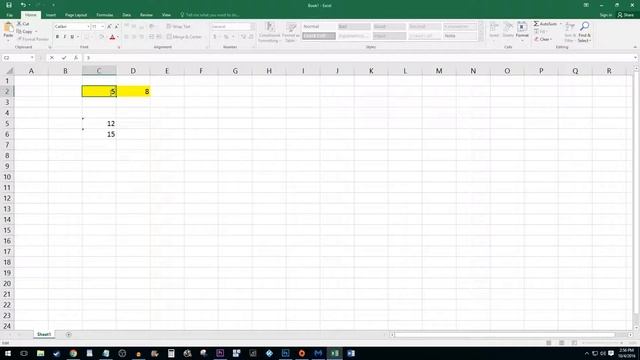Click the formula bar Cancel X icon

coord(52,58)
